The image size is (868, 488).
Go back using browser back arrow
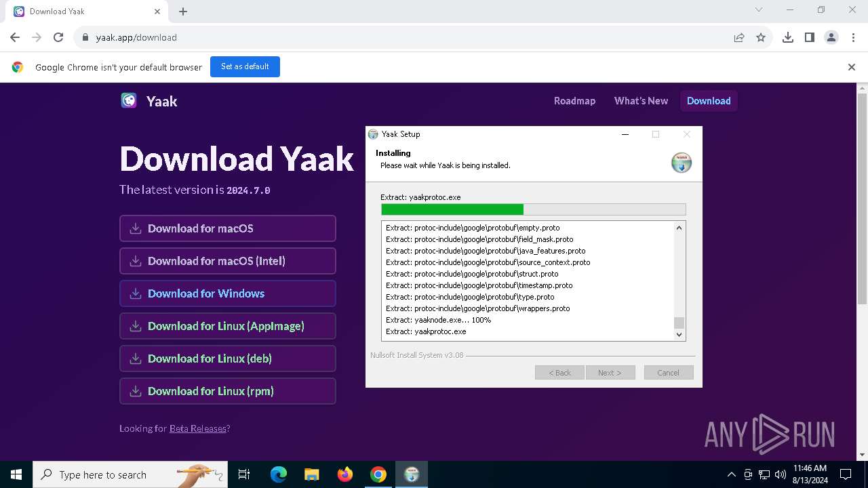[x=15, y=38]
